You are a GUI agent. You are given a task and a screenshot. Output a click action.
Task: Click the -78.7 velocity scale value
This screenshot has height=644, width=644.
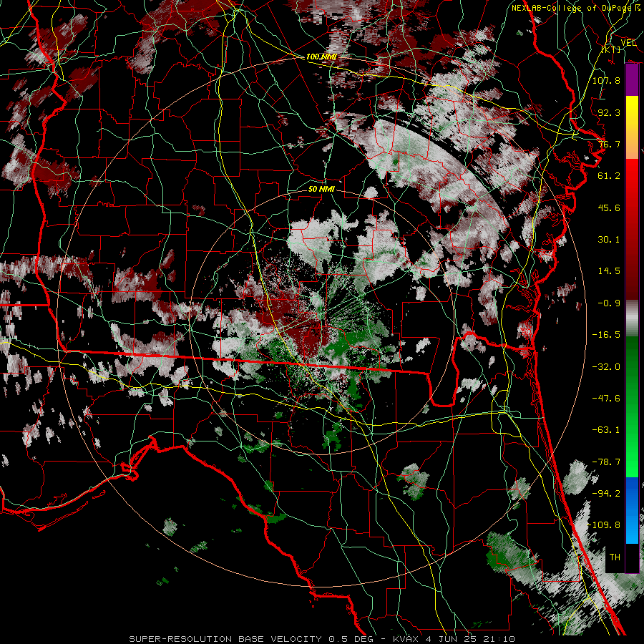[606, 462]
